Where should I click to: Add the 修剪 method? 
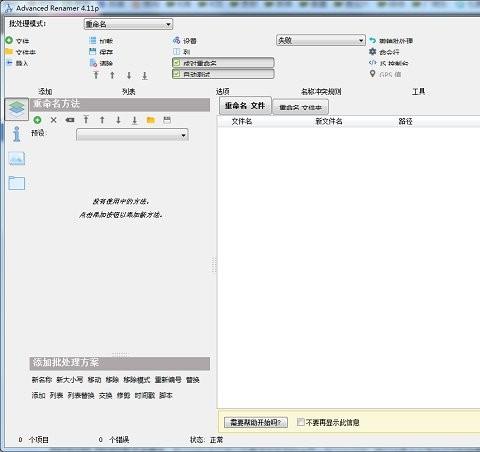pyautogui.click(x=124, y=395)
